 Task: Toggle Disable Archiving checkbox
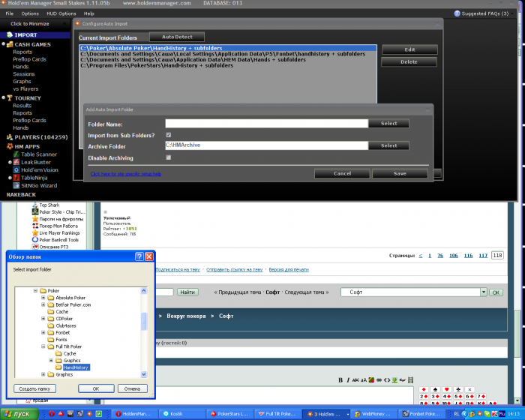point(169,157)
